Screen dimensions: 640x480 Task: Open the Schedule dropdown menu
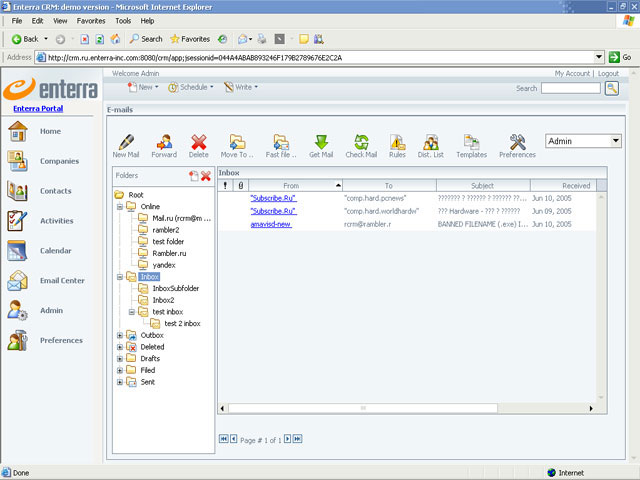[191, 87]
